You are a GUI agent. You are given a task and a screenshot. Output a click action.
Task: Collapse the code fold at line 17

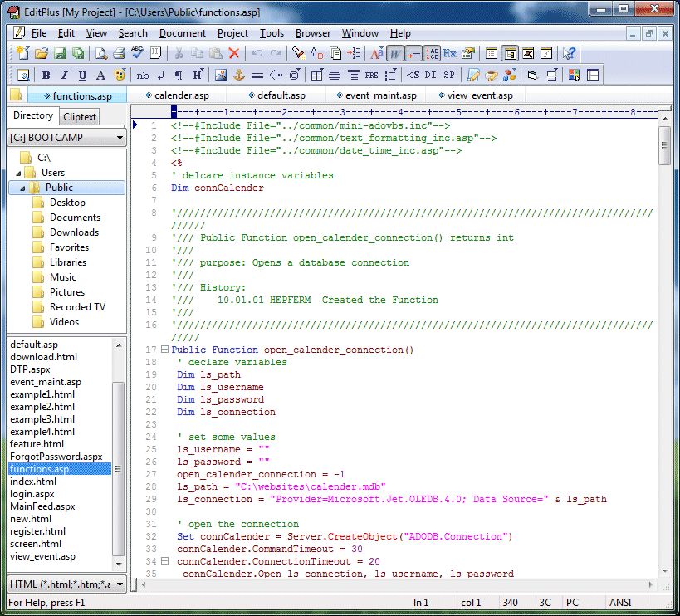coord(164,350)
